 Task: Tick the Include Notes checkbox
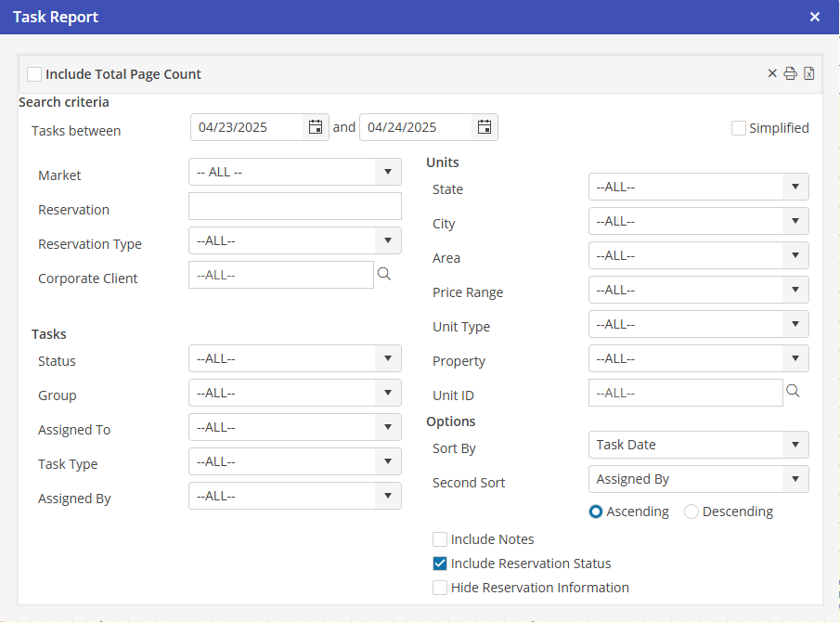pos(440,539)
